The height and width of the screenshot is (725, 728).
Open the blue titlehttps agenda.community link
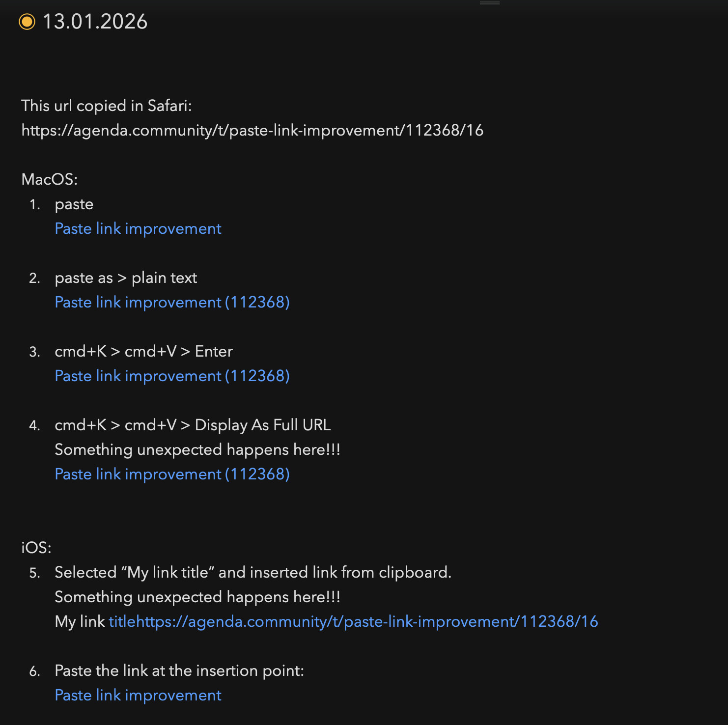click(x=353, y=622)
